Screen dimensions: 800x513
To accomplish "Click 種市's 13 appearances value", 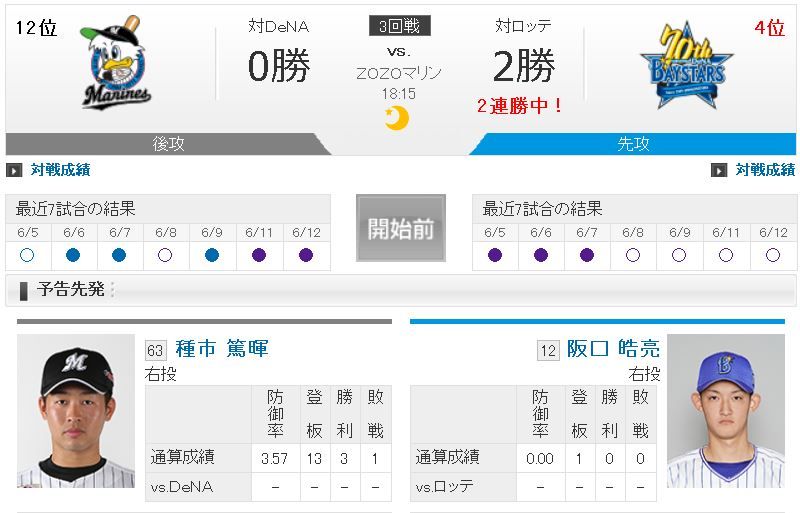I will [x=314, y=458].
